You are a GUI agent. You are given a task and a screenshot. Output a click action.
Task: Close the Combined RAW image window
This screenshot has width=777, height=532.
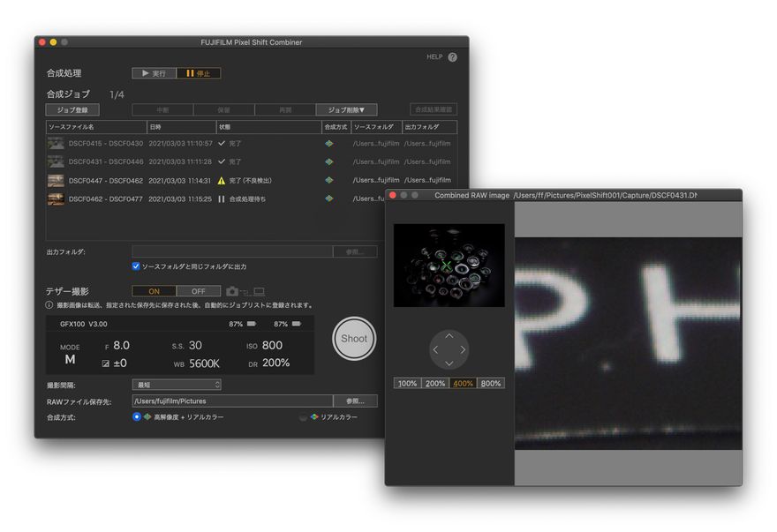(393, 195)
